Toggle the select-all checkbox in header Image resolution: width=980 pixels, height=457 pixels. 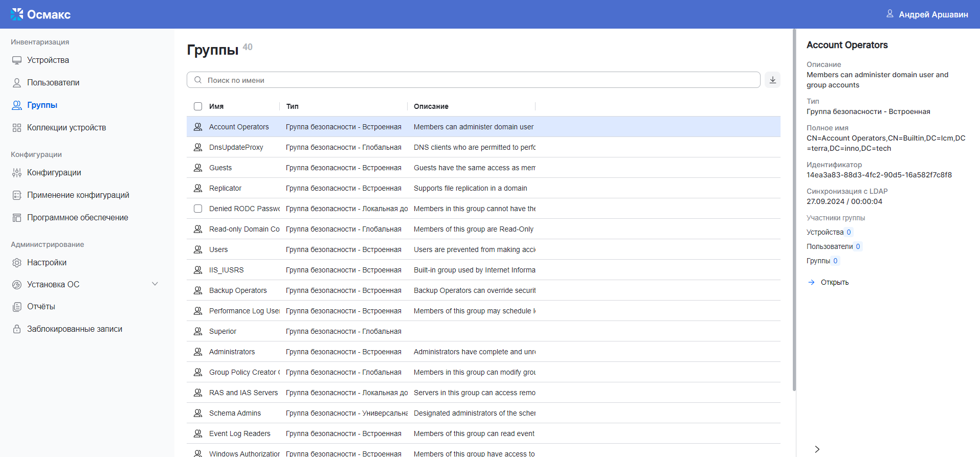[198, 106]
